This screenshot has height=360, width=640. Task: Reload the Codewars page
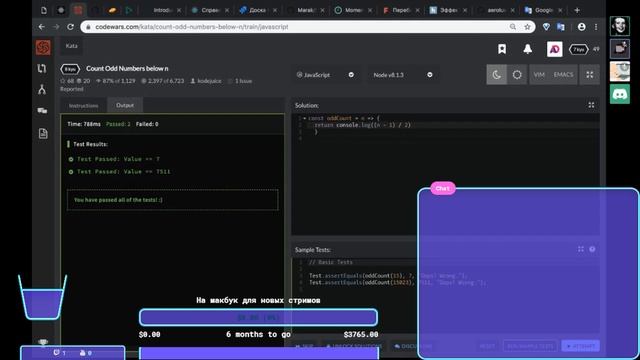pos(70,27)
